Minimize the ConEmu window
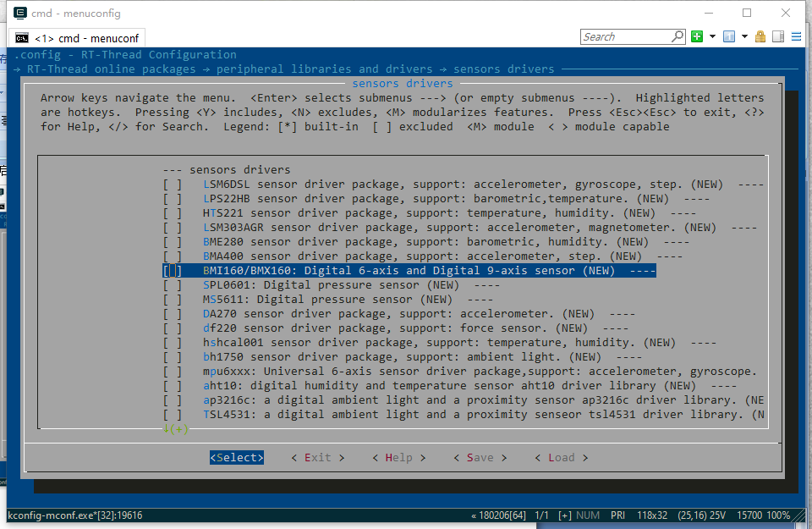The image size is (812, 529). tap(709, 13)
